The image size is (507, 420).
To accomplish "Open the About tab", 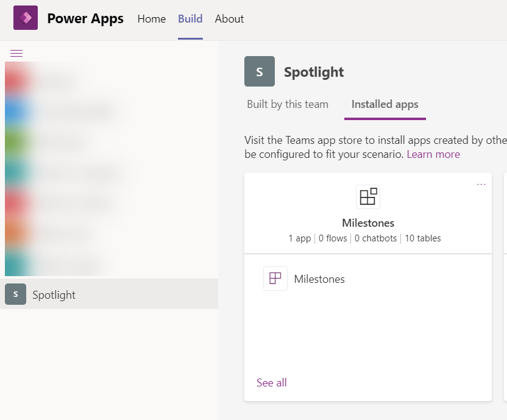I will point(229,19).
